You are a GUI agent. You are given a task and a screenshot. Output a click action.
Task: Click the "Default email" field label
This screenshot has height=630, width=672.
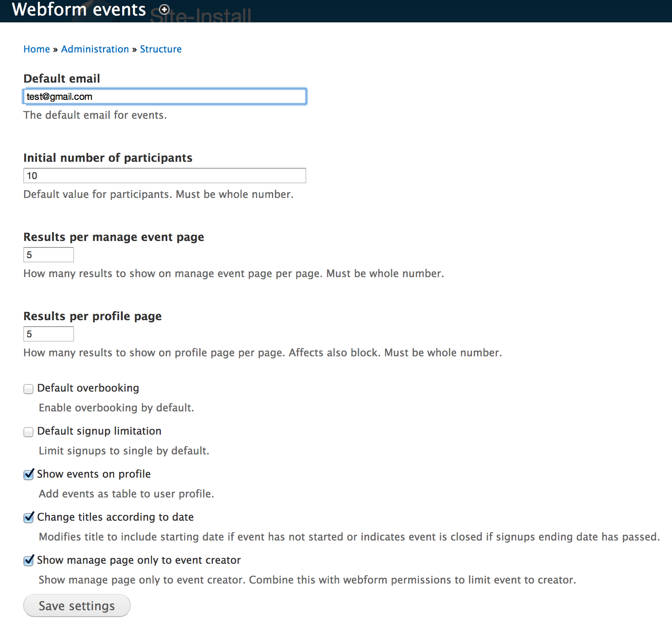[x=62, y=78]
